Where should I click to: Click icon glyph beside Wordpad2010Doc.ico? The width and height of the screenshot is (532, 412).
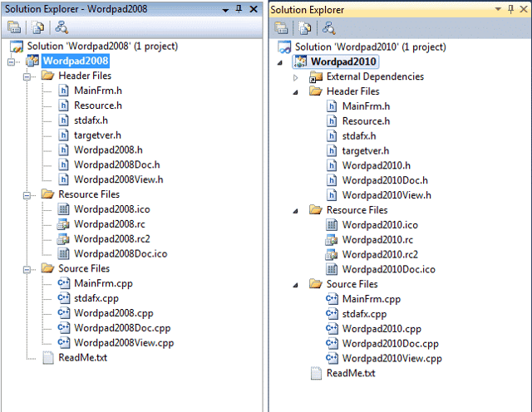332,269
